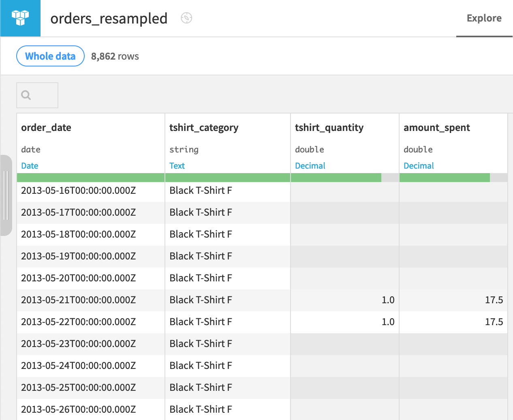Change the Text meaning under tshirt_category
Viewport: 513px width, 420px height.
[x=177, y=165]
